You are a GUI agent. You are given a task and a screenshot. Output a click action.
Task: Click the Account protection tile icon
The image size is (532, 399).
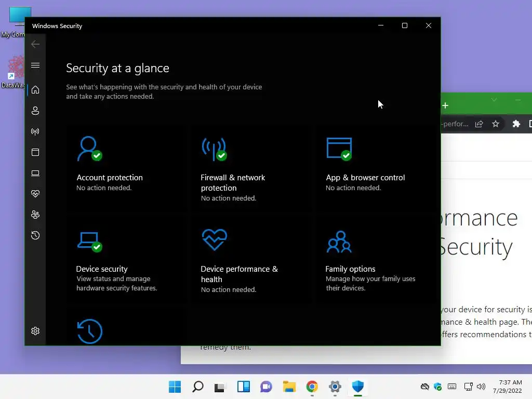[89, 149]
